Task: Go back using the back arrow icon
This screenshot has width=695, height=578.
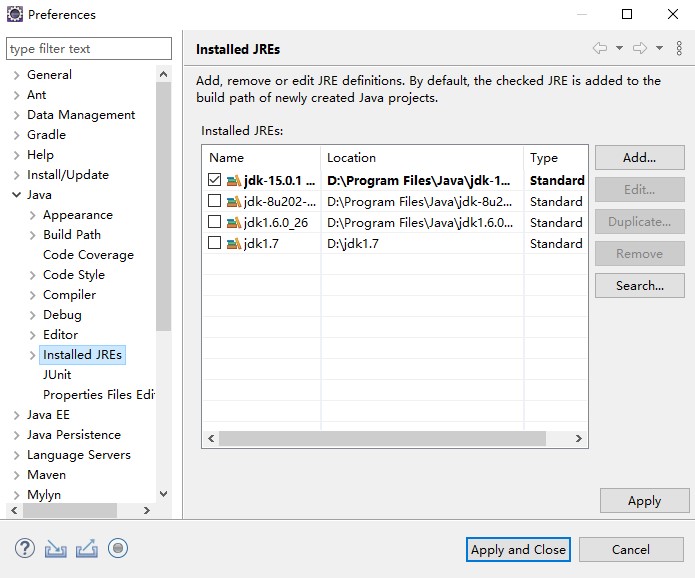Action: [x=600, y=48]
